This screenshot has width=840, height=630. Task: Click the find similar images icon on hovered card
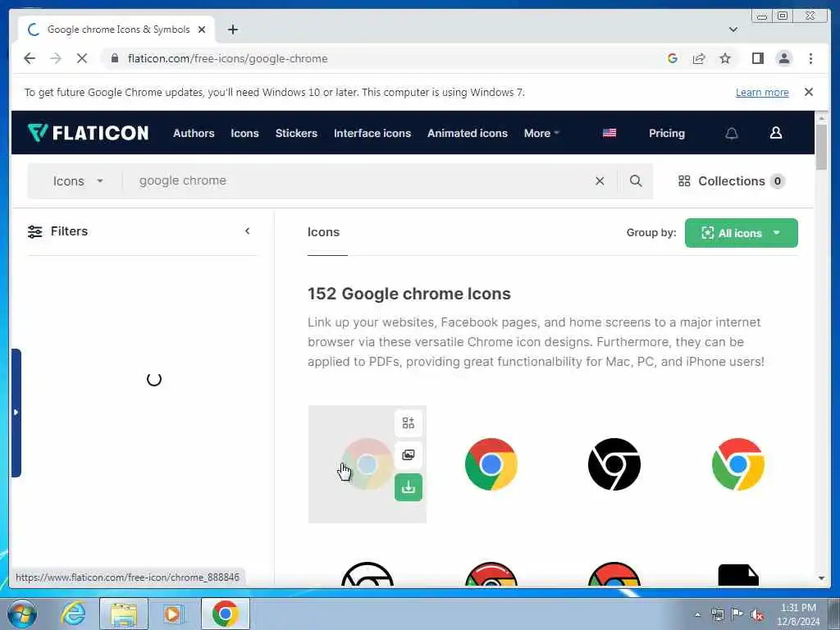click(x=409, y=455)
